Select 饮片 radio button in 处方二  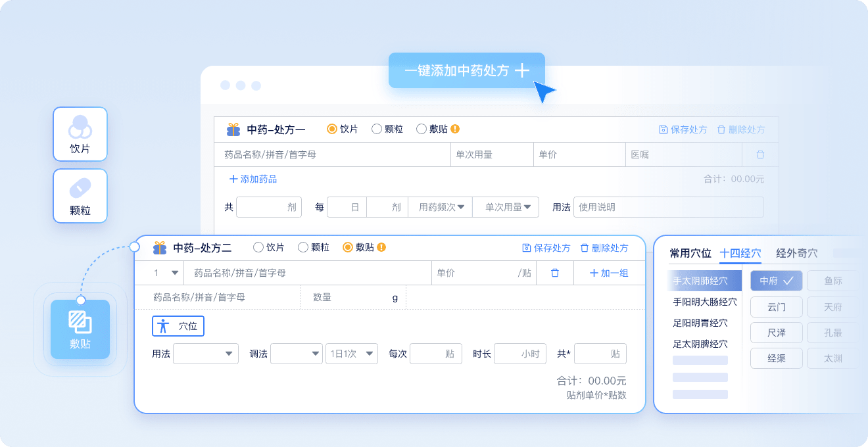[x=258, y=248]
